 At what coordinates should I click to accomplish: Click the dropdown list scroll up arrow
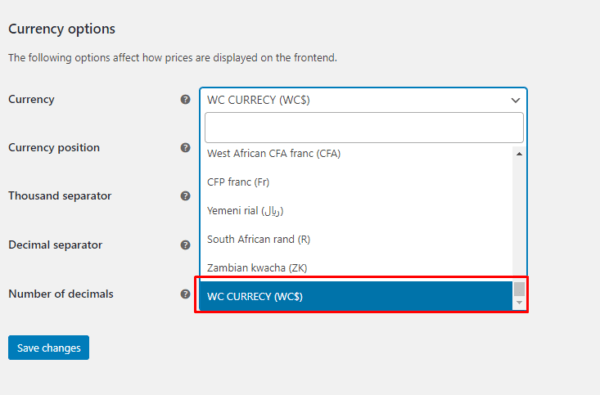(x=519, y=154)
